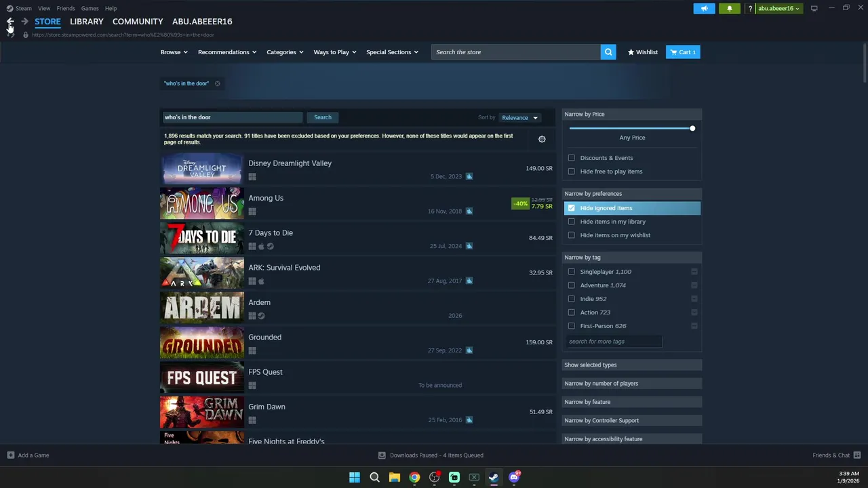Click the ARK: Survival Evolved thumbnail
The image size is (868, 488).
(202, 273)
